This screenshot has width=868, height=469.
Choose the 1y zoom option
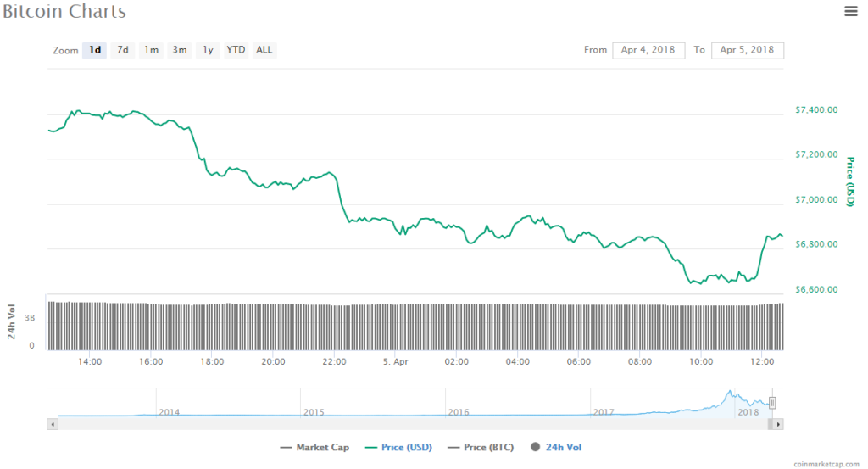pyautogui.click(x=208, y=50)
